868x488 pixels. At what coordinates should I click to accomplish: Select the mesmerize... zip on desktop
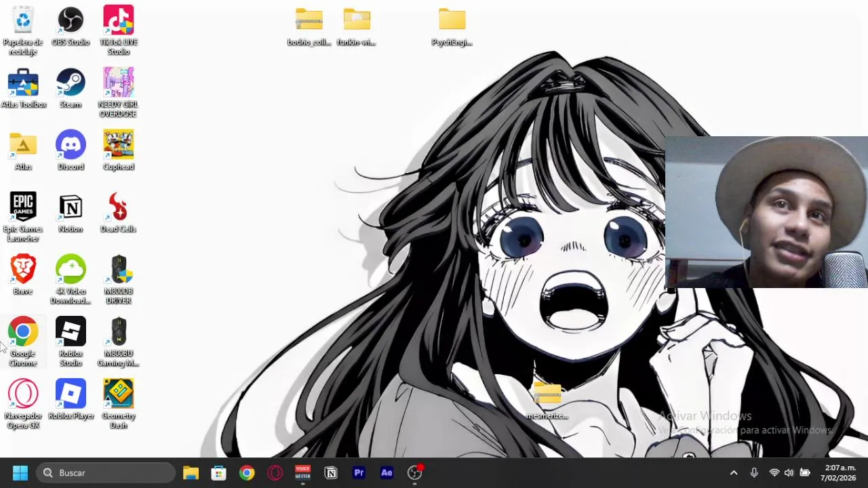pyautogui.click(x=547, y=401)
